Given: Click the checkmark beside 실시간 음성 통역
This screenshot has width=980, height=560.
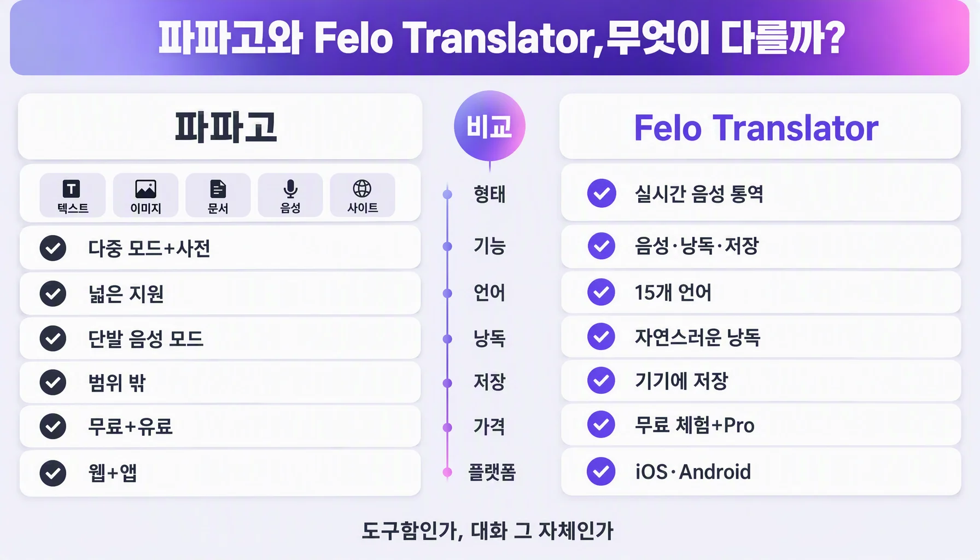Looking at the screenshot, I should [x=602, y=193].
